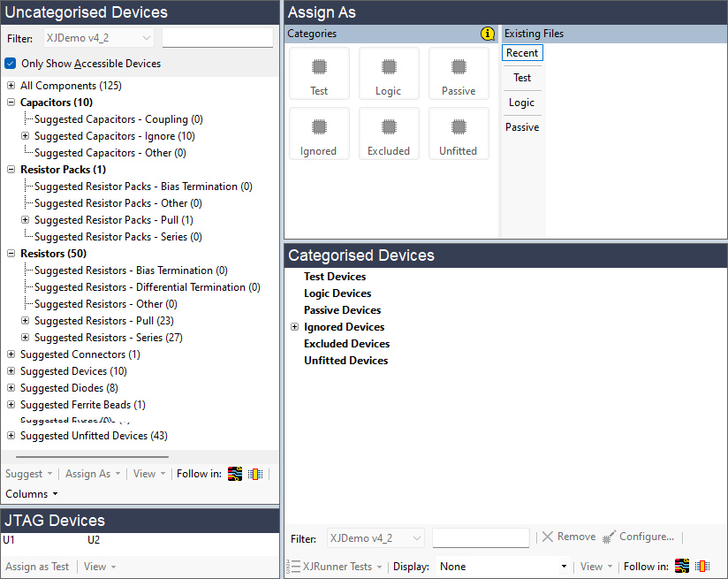Click the yellow info icon in Categories
Screen dimensions: 728x579
[488, 34]
